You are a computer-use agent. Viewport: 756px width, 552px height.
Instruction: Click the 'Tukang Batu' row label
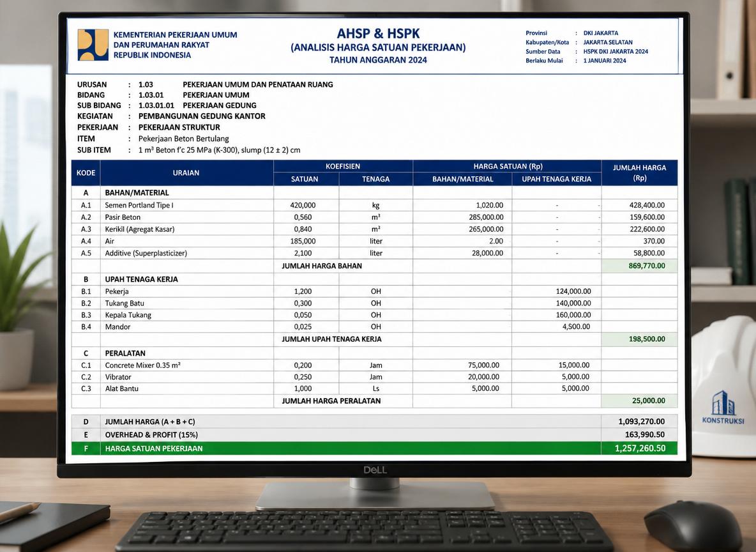(125, 303)
